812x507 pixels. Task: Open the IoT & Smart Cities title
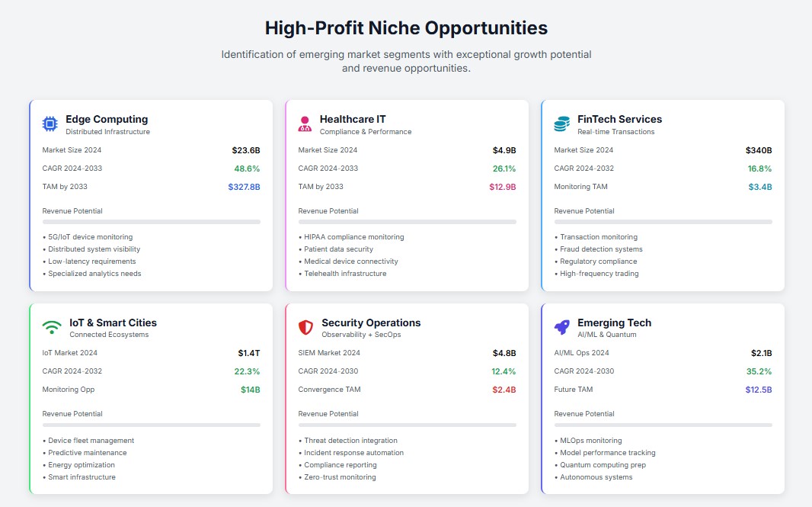113,322
